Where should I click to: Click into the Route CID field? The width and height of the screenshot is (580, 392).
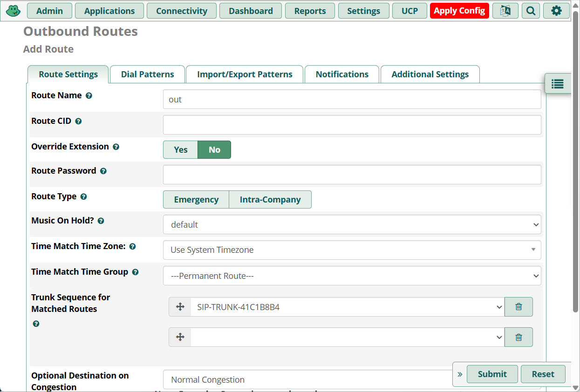(x=352, y=125)
